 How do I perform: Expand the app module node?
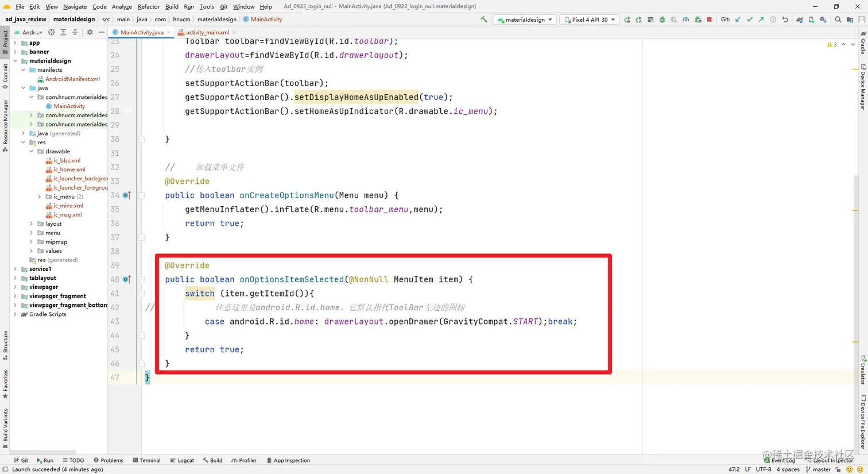click(x=15, y=43)
